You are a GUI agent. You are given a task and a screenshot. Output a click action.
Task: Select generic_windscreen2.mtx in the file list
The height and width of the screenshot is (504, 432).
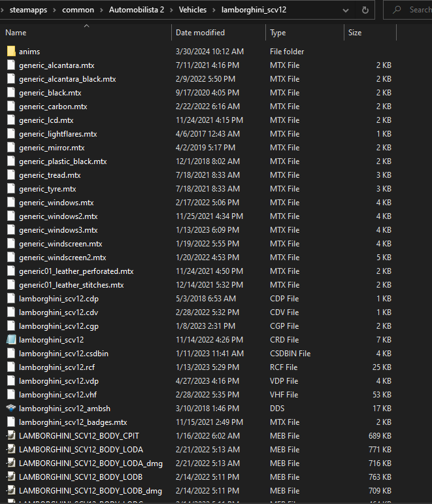(63, 258)
